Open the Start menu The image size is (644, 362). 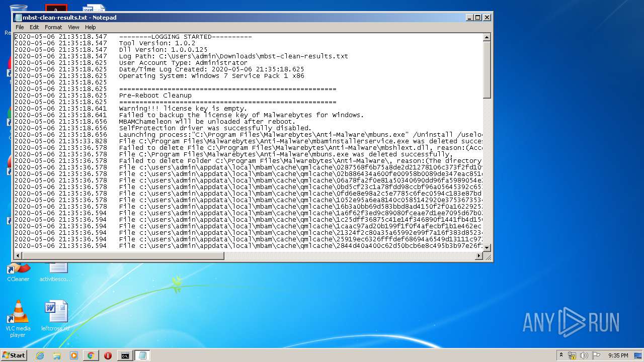click(x=14, y=355)
